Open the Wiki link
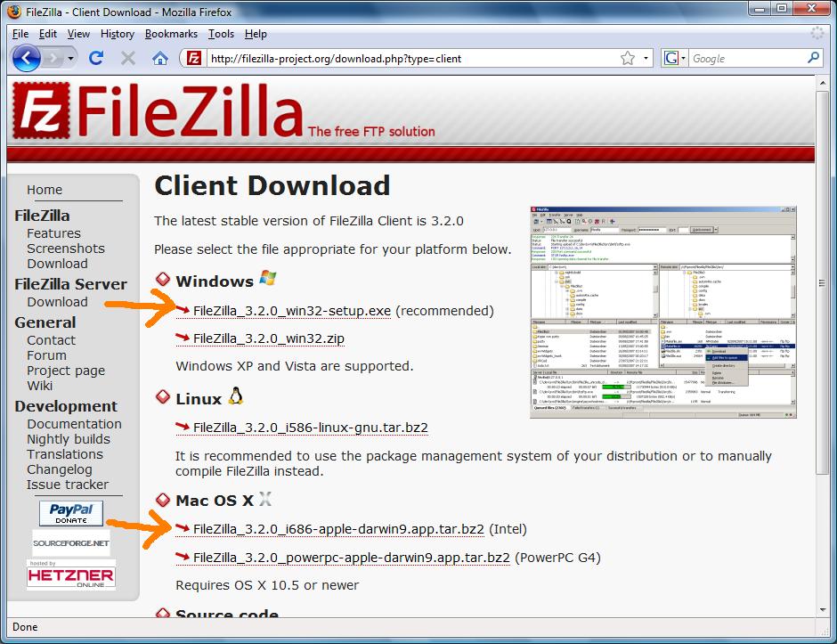The width and height of the screenshot is (837, 644). pyautogui.click(x=39, y=386)
